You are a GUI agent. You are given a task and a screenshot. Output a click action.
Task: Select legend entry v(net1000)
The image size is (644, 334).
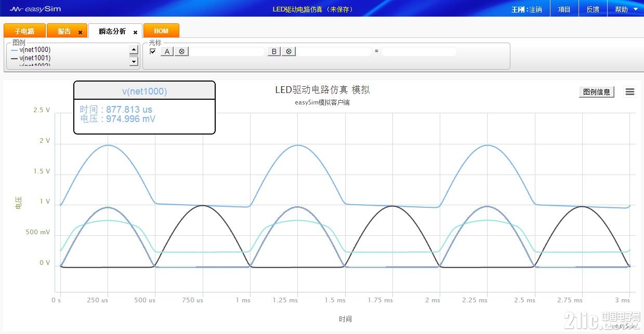(x=31, y=50)
